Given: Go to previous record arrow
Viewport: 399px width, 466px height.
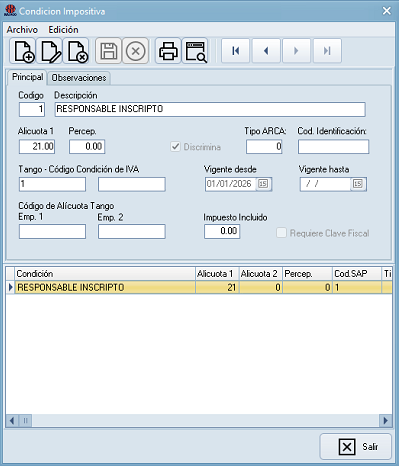Looking at the screenshot, I should (266, 51).
